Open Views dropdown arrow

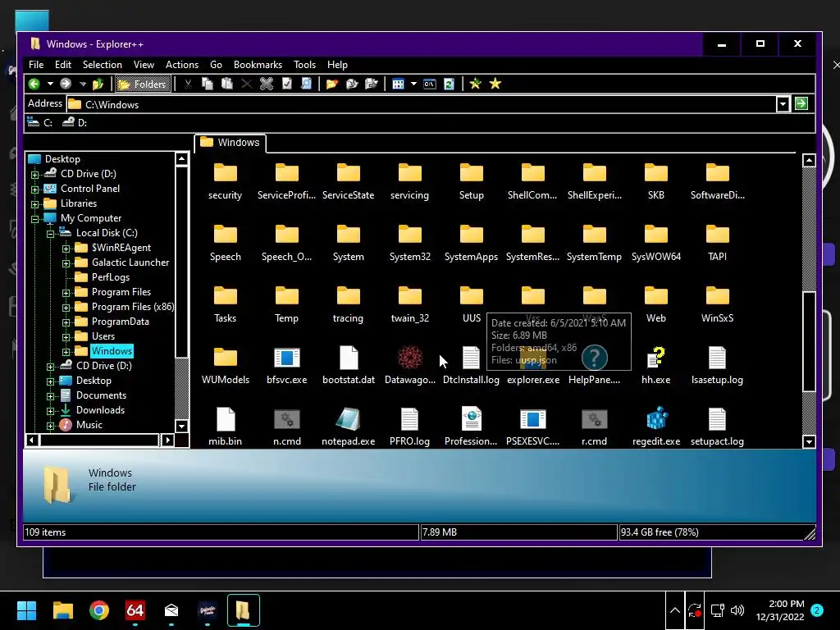click(x=413, y=84)
